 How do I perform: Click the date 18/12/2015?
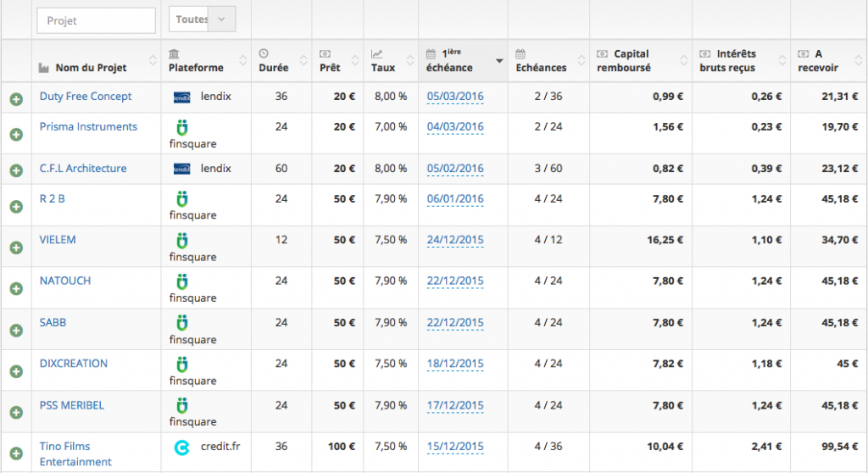coord(455,364)
